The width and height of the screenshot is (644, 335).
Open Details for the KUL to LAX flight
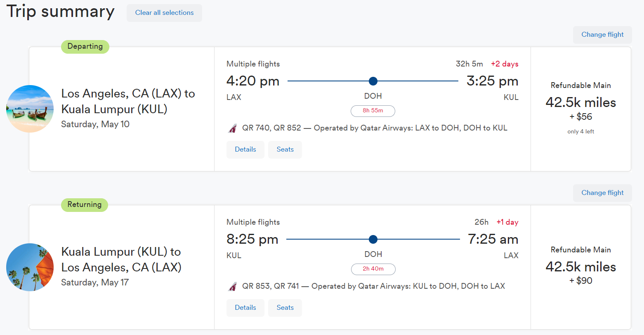pos(245,307)
